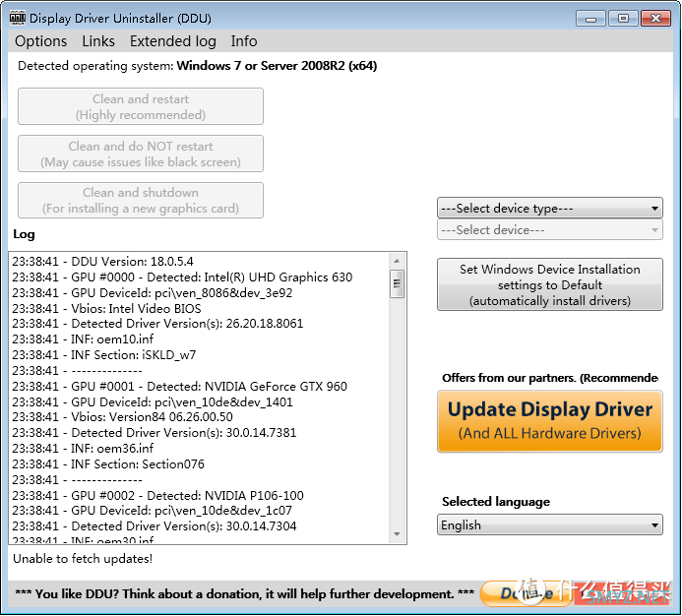Select log line 'Detected Driver Version(s): 26.20.18.8061'
This screenshot has height=616, width=682.
point(157,324)
